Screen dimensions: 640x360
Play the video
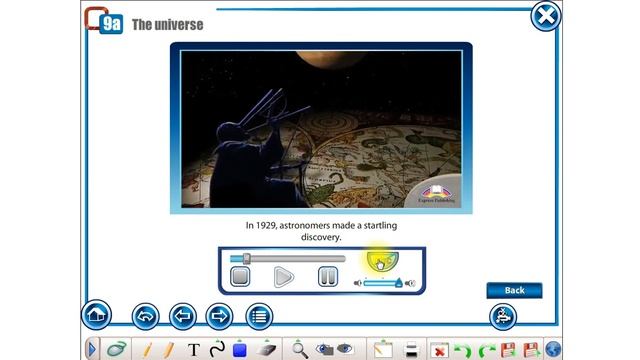(x=284, y=277)
